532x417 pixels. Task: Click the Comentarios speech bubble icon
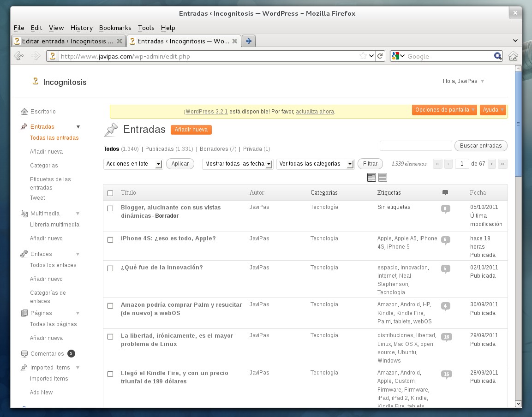pos(24,354)
